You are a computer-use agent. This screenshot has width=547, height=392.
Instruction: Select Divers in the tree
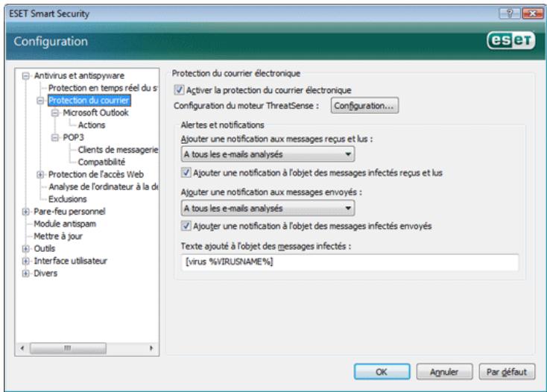coord(45,274)
